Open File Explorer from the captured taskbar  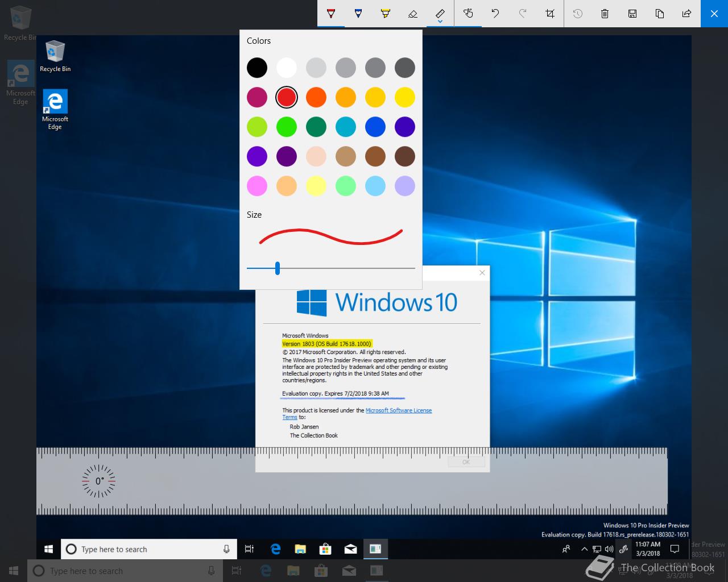point(300,549)
